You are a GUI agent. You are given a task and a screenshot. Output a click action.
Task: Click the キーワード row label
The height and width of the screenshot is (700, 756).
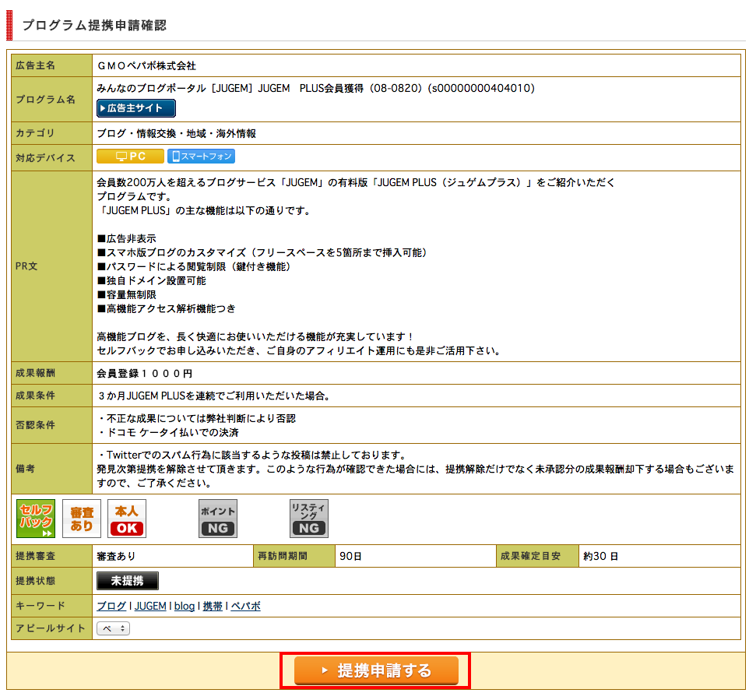coord(40,606)
